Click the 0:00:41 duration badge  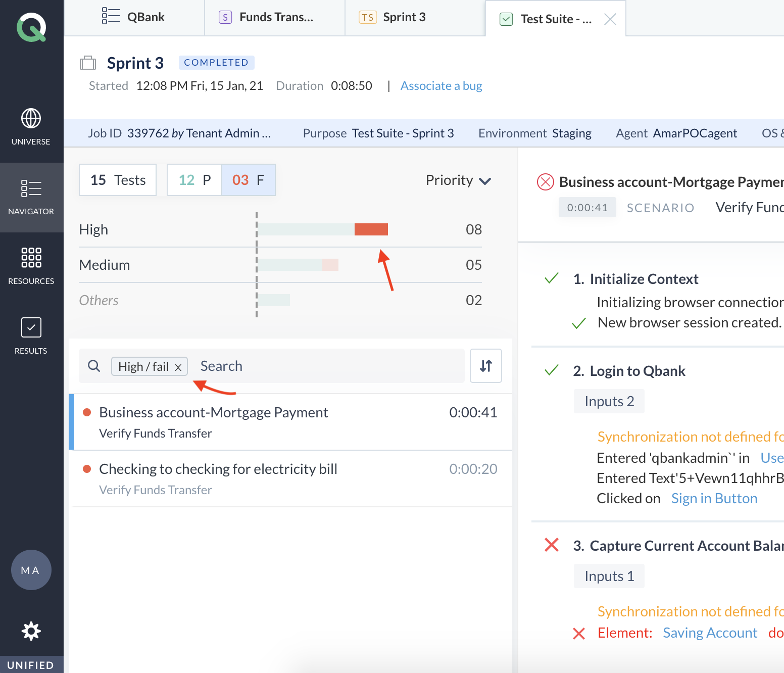point(587,207)
